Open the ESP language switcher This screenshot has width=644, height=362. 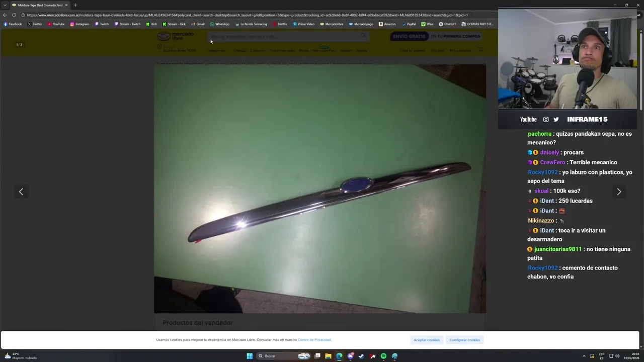[x=602, y=356]
